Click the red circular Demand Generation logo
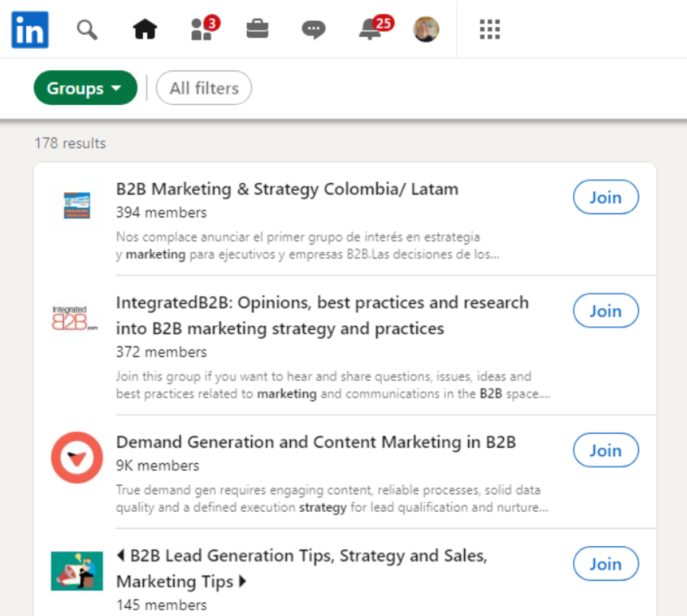 pos(77,458)
